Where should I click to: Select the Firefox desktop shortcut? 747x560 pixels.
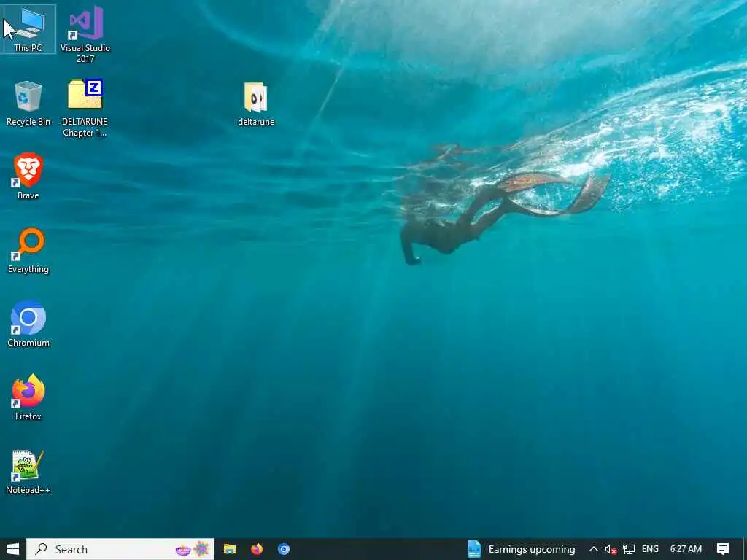tap(28, 397)
